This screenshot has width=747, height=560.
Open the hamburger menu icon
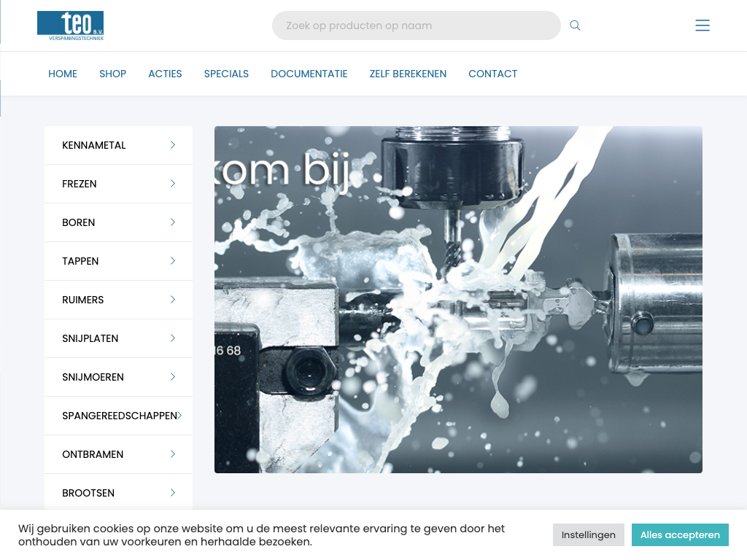(702, 26)
